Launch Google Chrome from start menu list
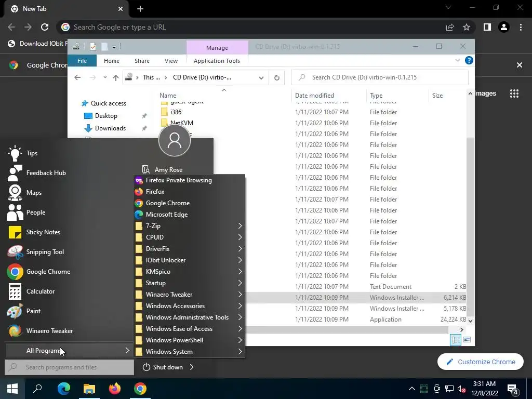 (38, 271)
